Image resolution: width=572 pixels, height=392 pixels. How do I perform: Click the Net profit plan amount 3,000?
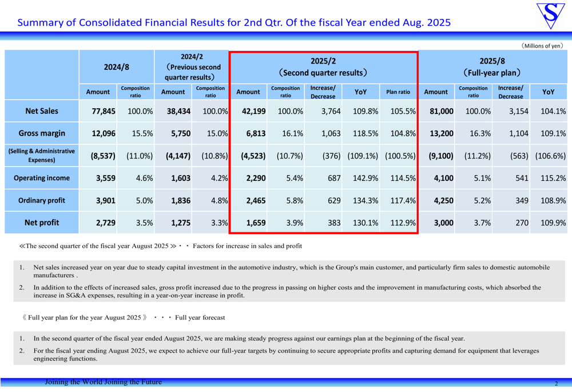pyautogui.click(x=444, y=223)
